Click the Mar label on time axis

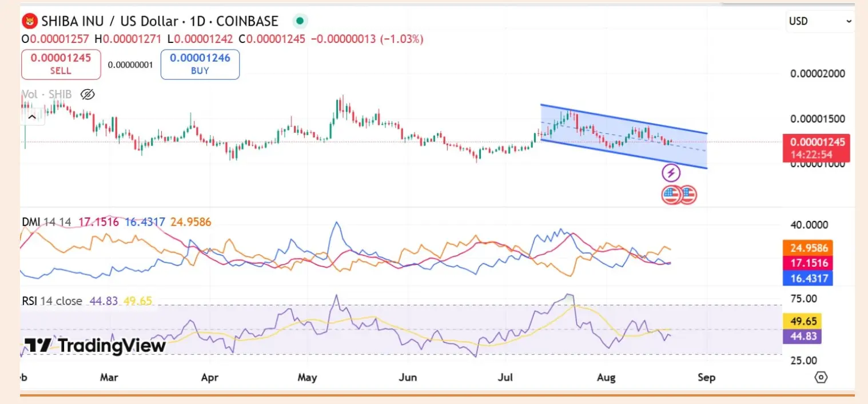pyautogui.click(x=109, y=378)
